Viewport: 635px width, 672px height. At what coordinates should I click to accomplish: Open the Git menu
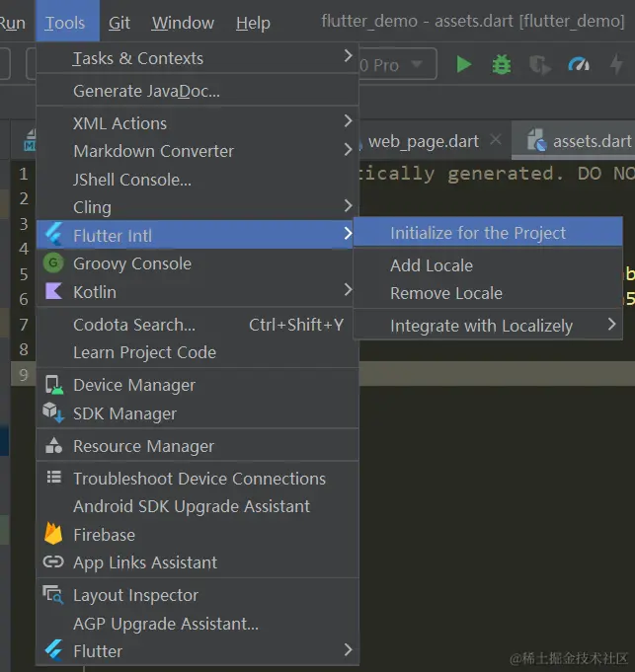point(119,23)
